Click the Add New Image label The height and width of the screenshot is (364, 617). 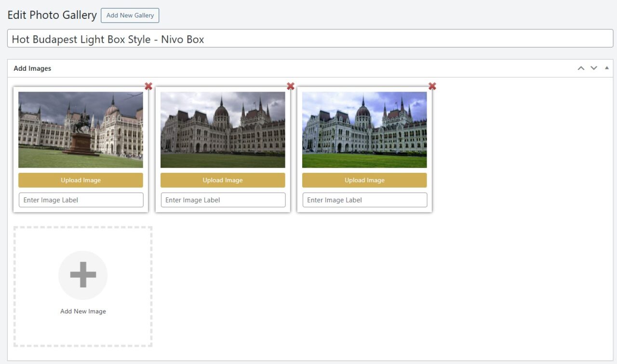83,312
